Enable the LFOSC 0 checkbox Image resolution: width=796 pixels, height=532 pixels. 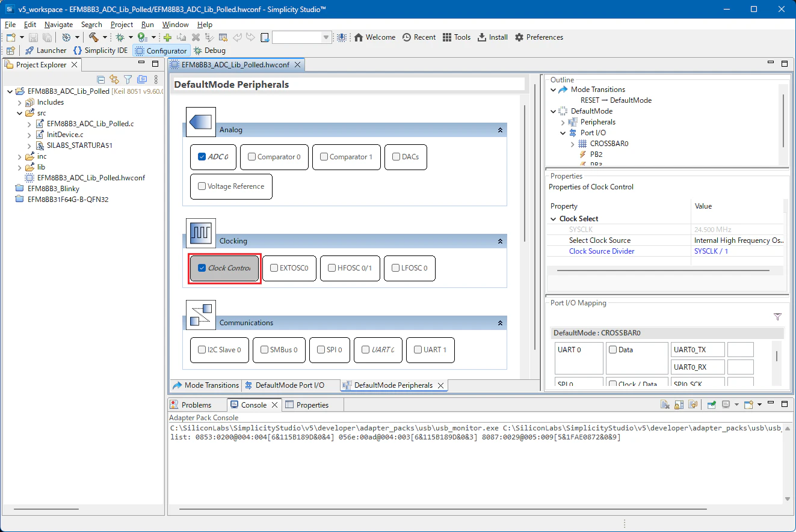tap(396, 268)
